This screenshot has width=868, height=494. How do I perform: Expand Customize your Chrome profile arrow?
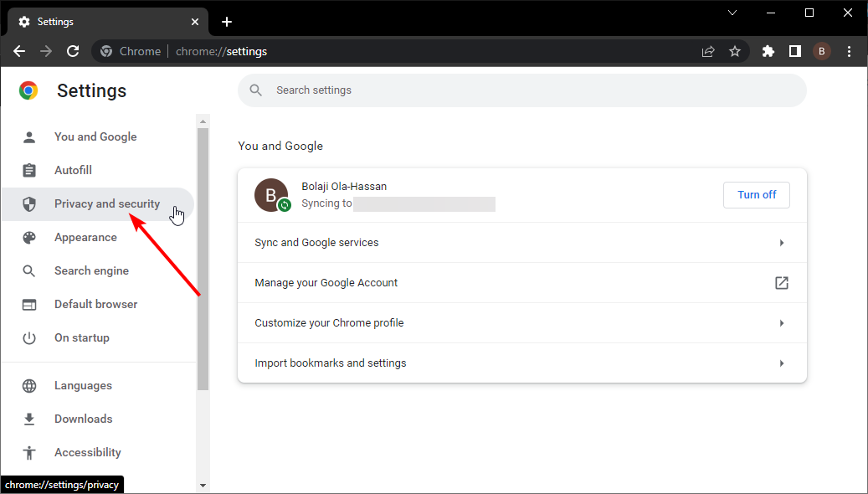[x=782, y=323]
